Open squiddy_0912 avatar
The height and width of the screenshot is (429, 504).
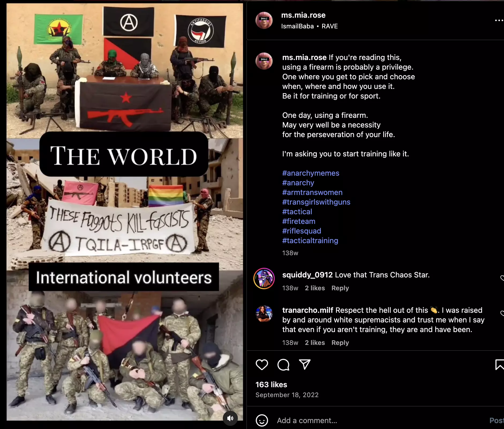coord(264,279)
